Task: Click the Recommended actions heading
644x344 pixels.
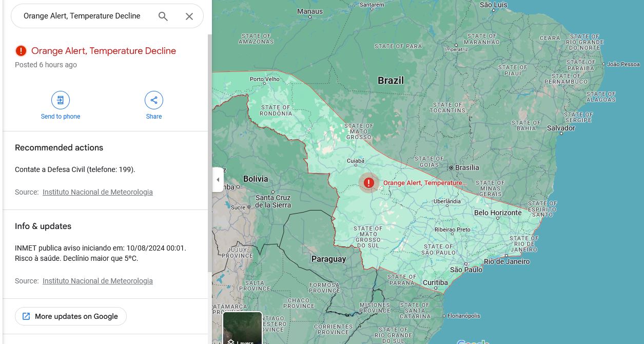Action: click(x=59, y=148)
